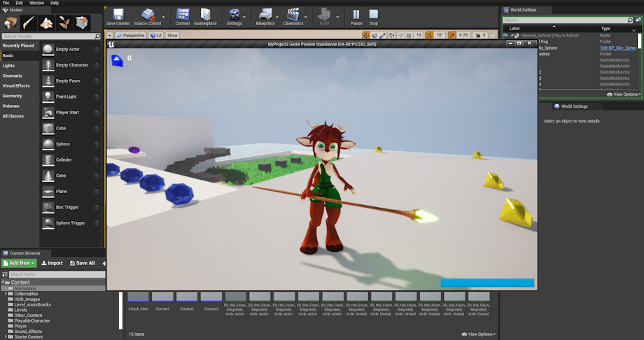Open the Lit view mode menu
644x340 pixels.
[x=155, y=35]
